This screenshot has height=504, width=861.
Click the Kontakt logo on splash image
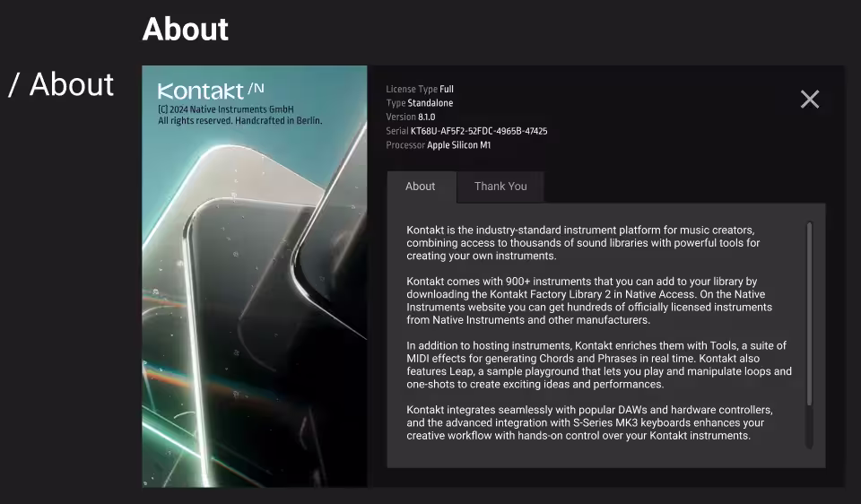[x=211, y=91]
